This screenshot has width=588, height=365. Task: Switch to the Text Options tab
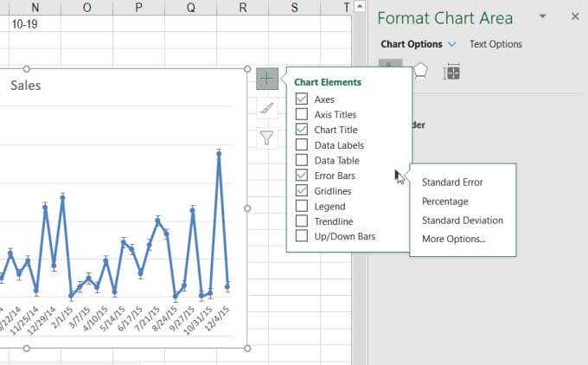click(x=495, y=44)
